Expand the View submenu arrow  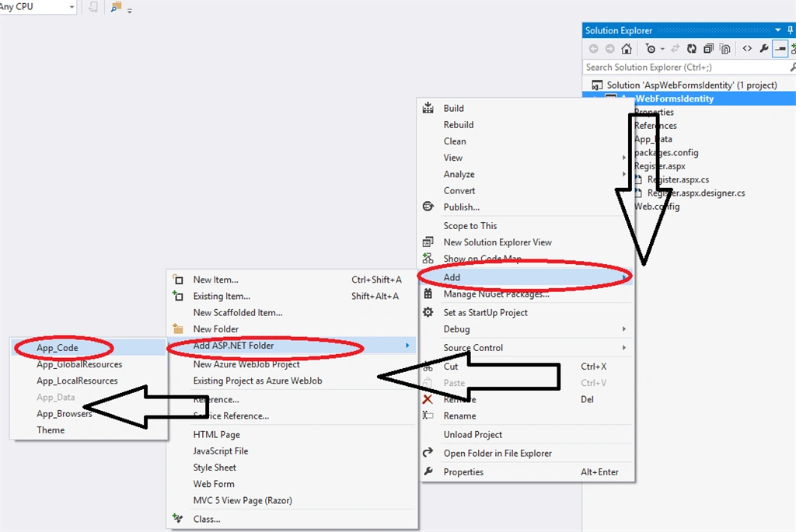(x=624, y=158)
